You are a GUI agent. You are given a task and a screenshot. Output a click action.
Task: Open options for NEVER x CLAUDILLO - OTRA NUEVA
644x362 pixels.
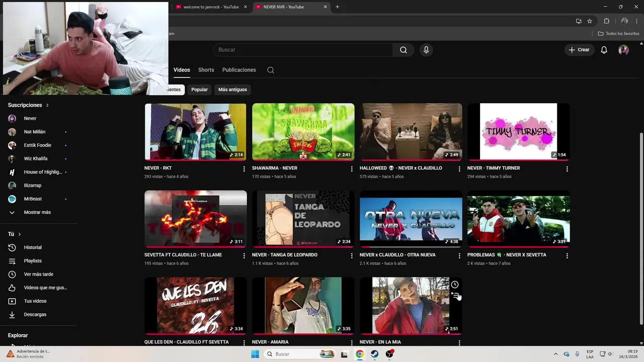[459, 255]
